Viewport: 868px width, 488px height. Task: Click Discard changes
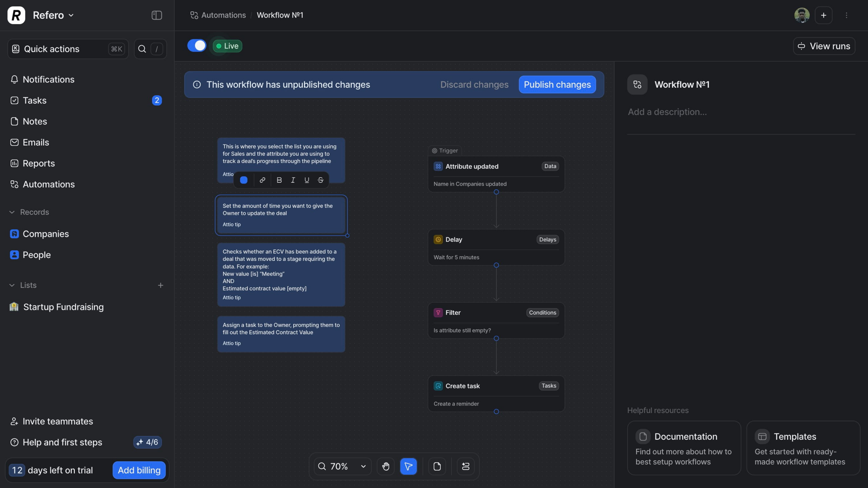(474, 84)
